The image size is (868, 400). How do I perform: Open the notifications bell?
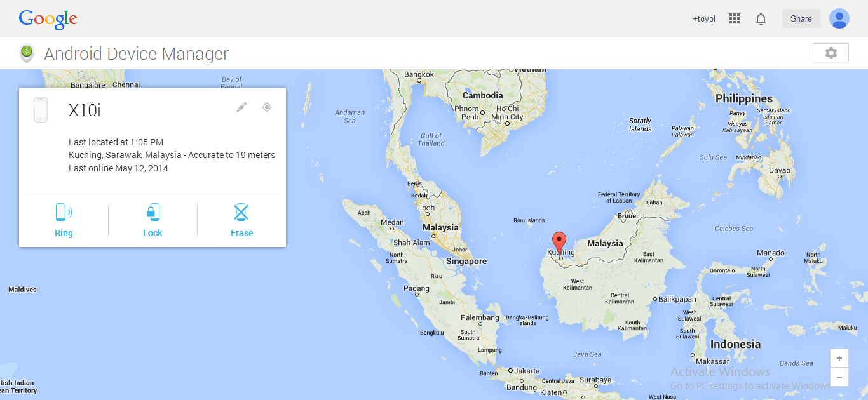click(x=761, y=19)
